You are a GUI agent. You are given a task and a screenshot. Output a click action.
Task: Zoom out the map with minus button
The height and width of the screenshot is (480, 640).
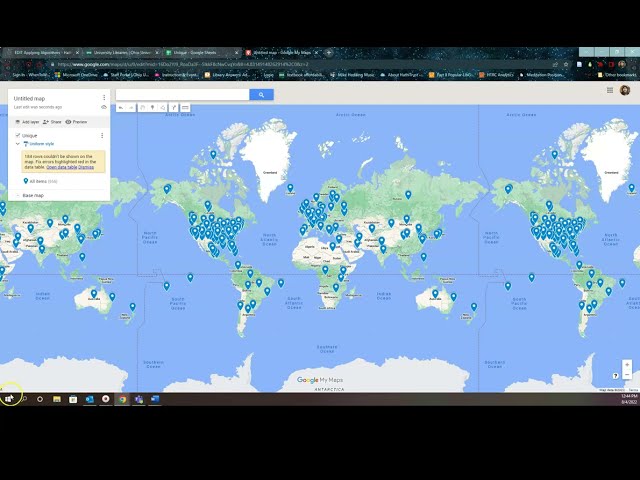pos(627,375)
